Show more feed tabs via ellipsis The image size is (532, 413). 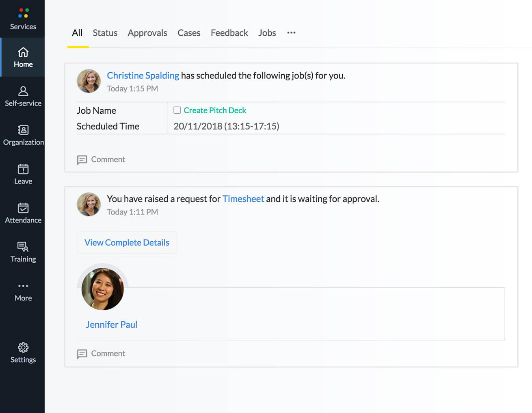pos(291,32)
